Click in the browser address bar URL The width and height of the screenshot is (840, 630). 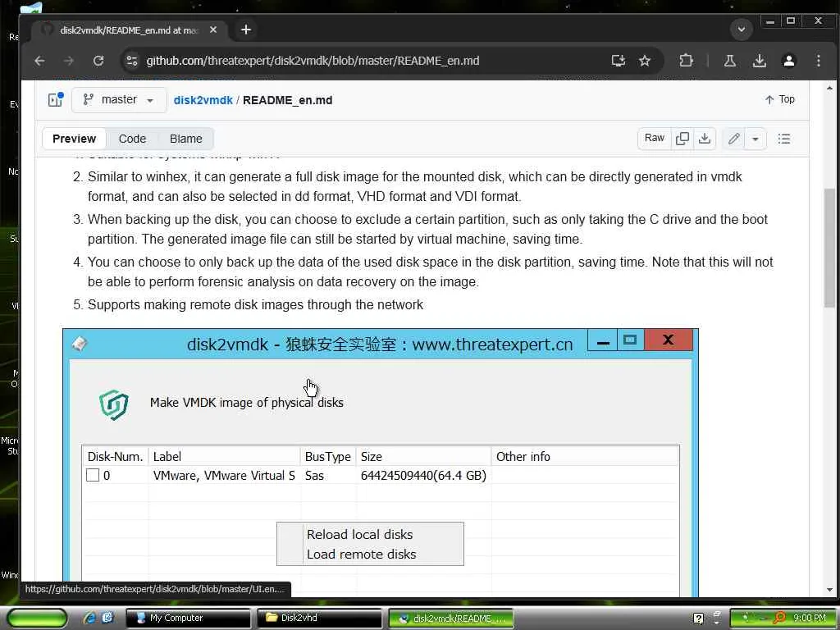pos(313,61)
